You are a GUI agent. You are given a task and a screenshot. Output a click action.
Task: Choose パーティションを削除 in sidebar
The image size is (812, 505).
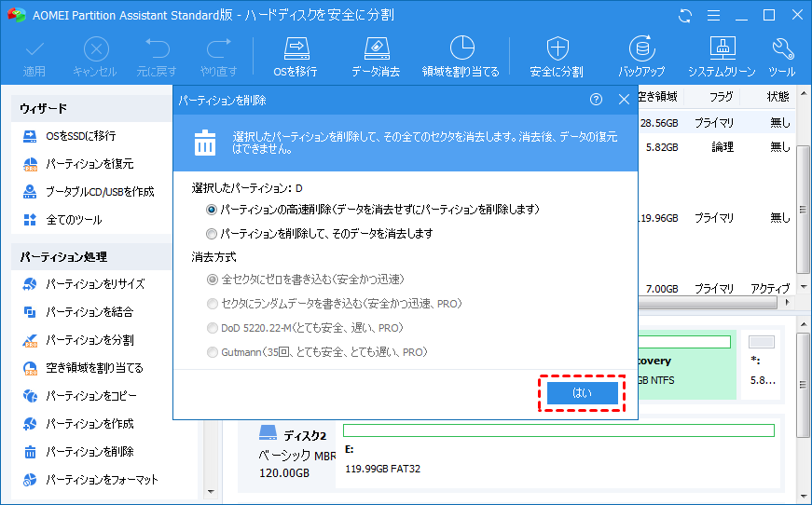[78, 452]
